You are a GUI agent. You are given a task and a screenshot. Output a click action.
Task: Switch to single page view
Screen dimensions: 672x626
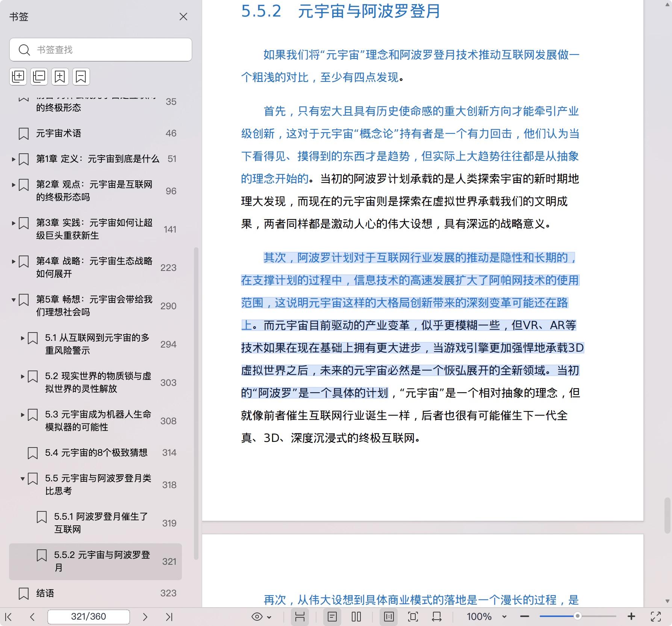332,617
